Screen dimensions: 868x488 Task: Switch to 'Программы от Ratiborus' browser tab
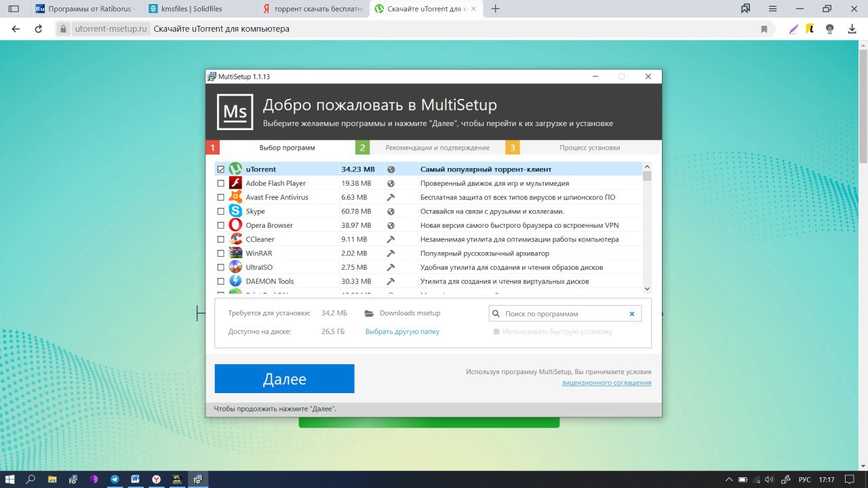[x=85, y=9]
